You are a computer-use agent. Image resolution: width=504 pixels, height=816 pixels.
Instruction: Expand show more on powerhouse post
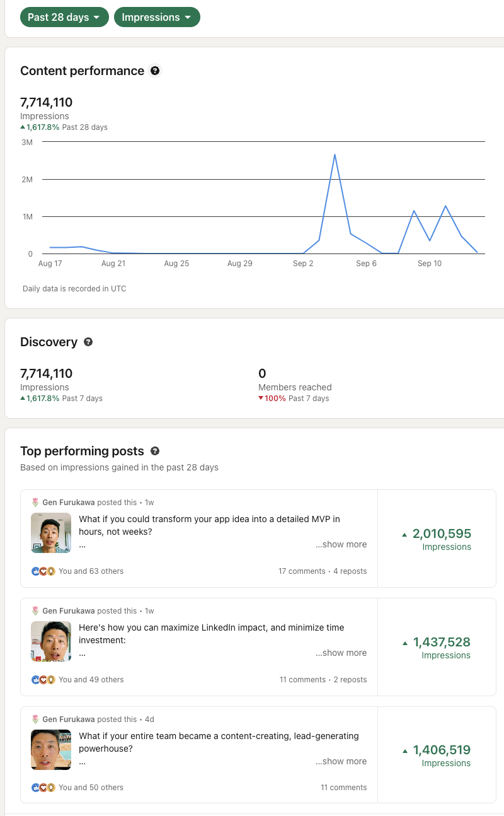[341, 761]
